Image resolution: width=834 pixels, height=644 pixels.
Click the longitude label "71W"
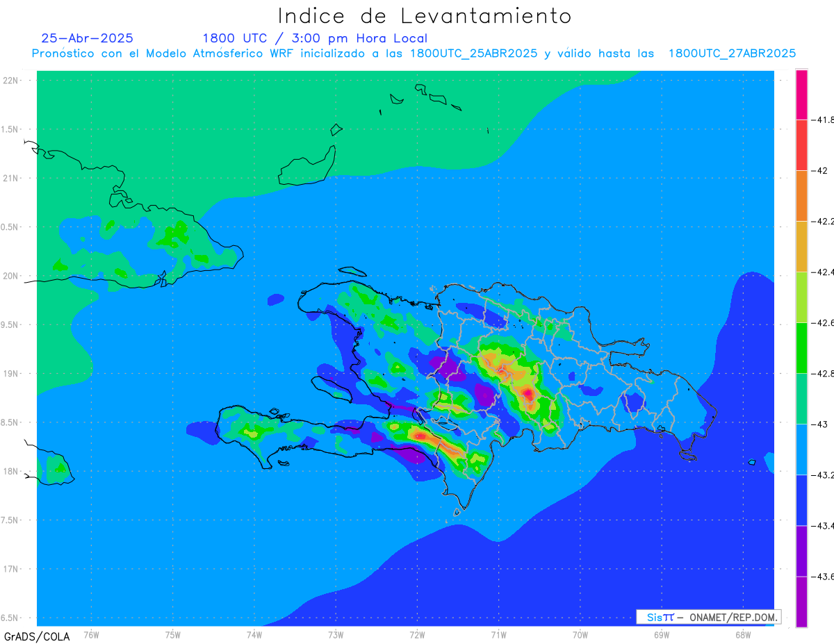(x=498, y=634)
